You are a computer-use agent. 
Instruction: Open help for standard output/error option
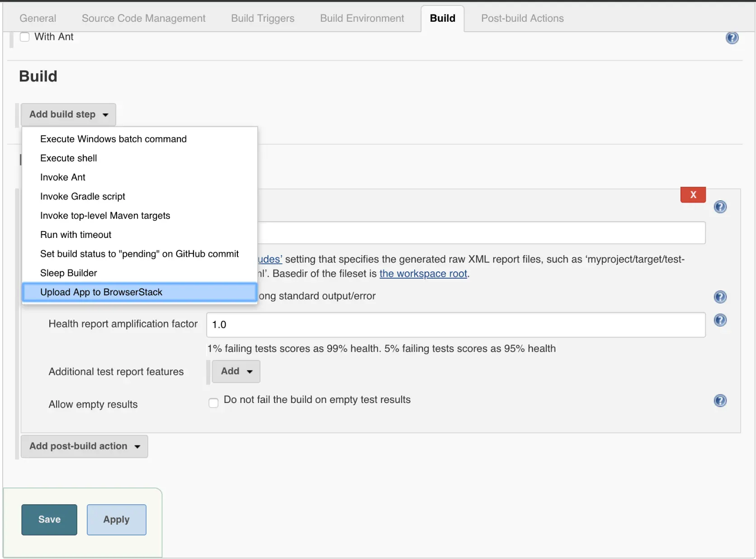pyautogui.click(x=720, y=297)
